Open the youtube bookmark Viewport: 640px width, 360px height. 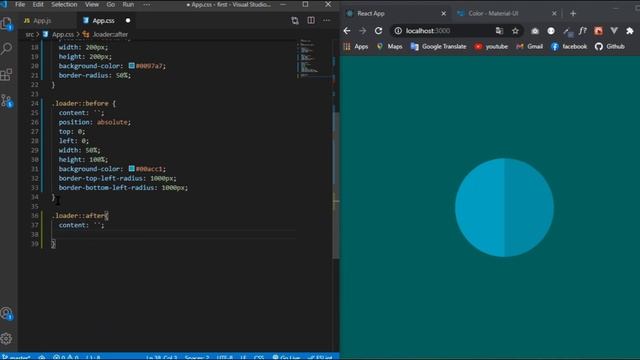coord(491,47)
